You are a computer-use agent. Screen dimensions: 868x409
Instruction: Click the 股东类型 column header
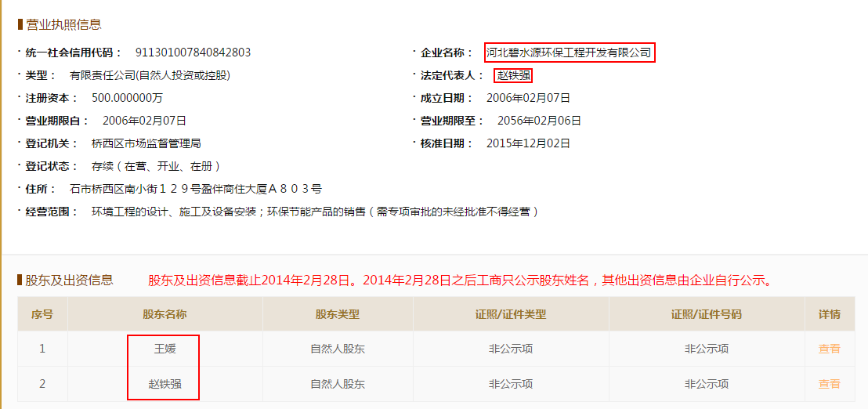[x=337, y=314]
